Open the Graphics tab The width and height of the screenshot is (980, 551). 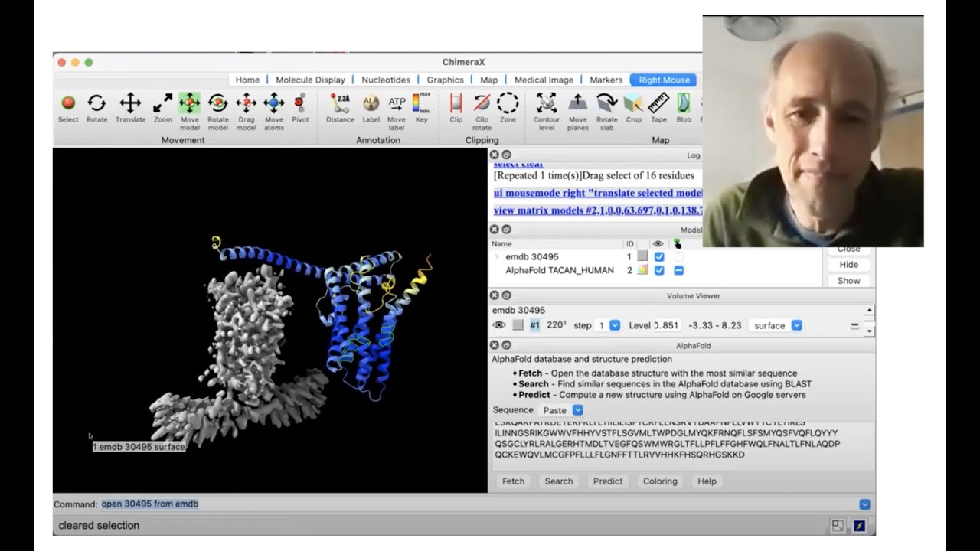tap(445, 80)
